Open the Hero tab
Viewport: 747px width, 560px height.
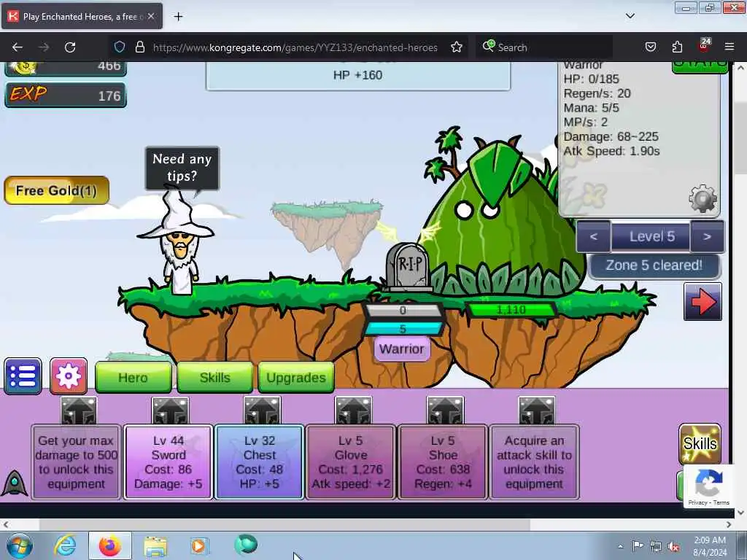pos(133,378)
